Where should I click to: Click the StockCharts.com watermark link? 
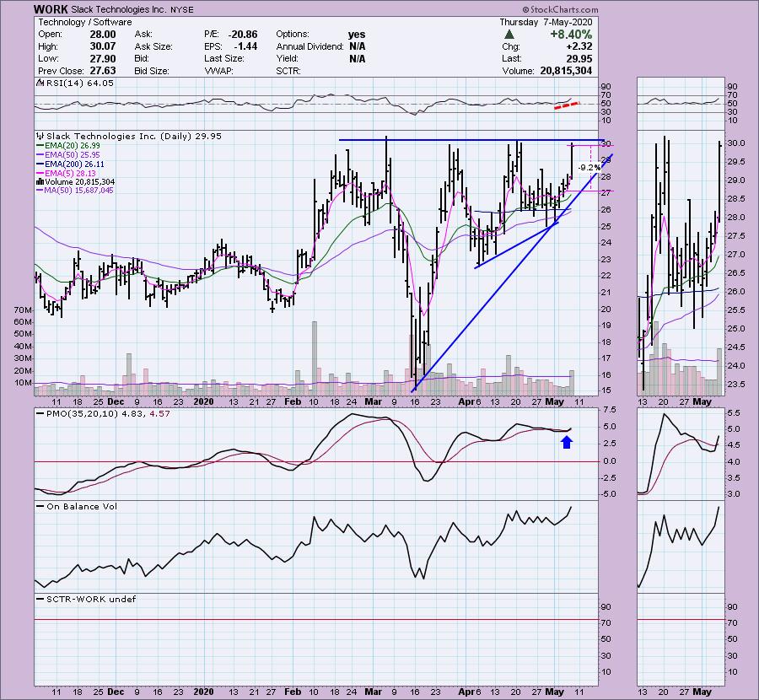(x=560, y=9)
